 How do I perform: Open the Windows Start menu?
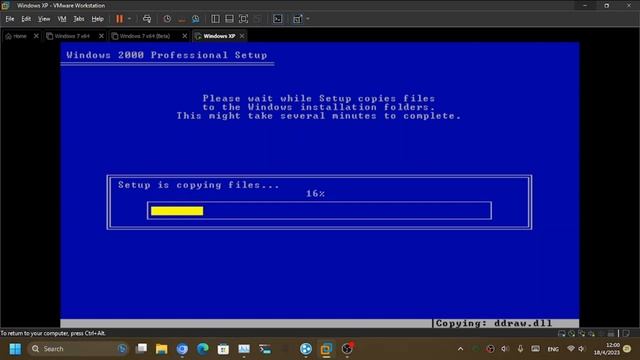coord(15,349)
